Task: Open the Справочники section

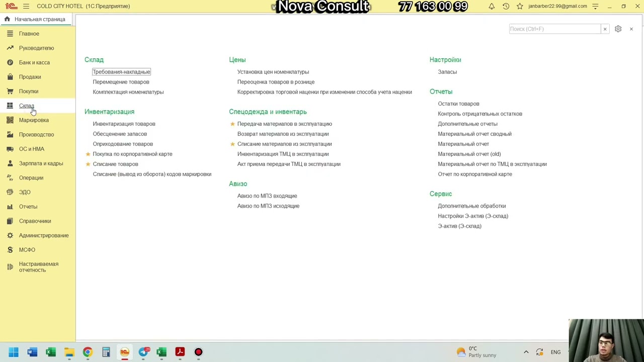Action: 35,221
